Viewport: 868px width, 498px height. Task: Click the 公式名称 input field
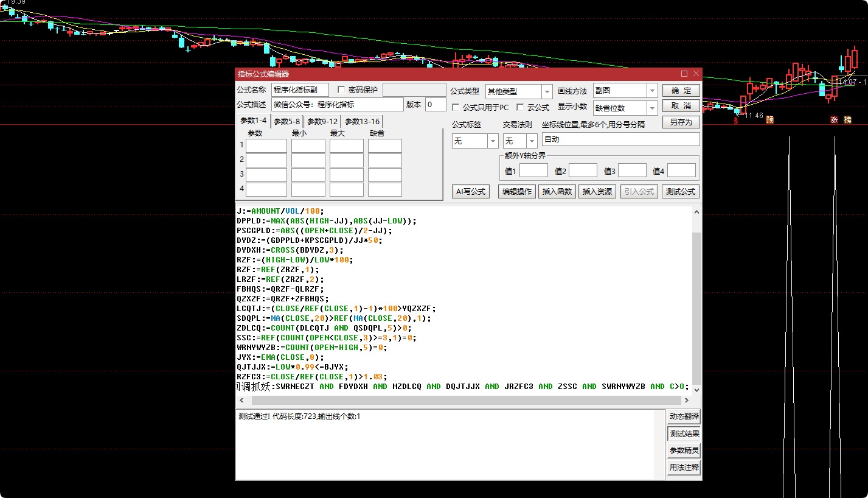point(300,90)
